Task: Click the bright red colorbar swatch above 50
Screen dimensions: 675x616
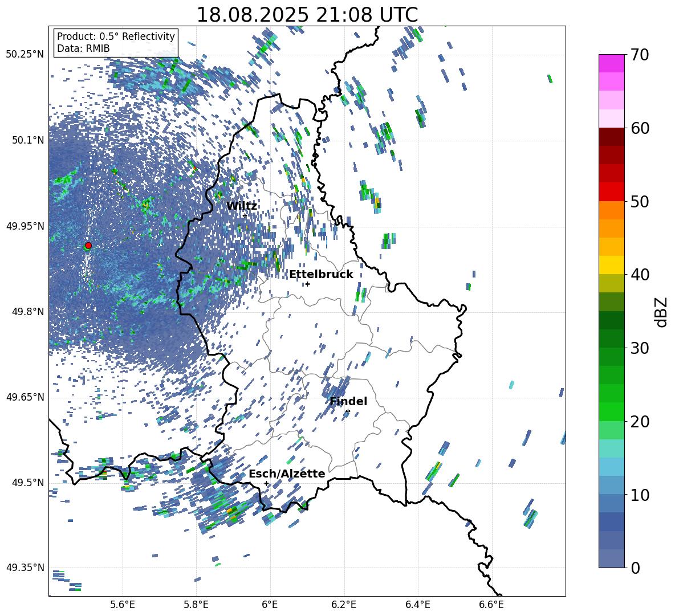Action: pos(611,191)
